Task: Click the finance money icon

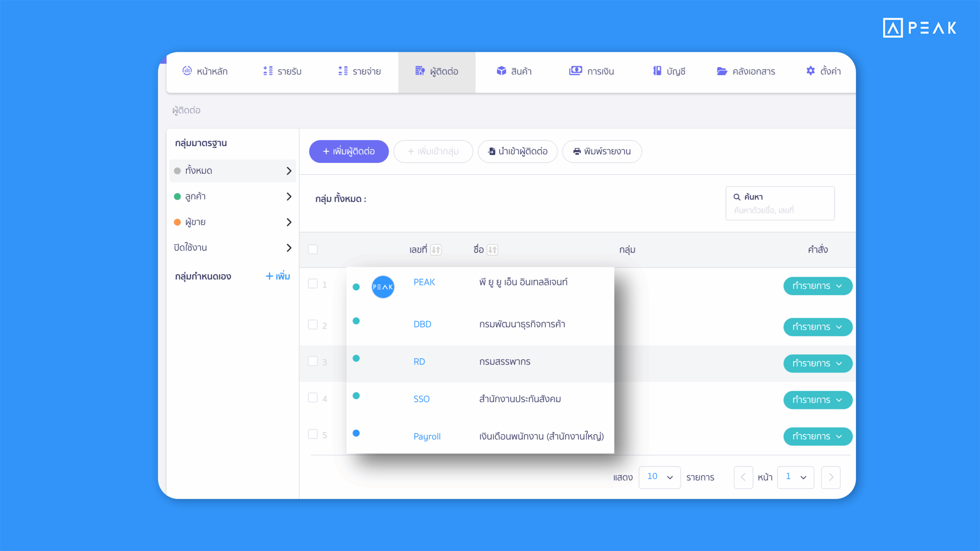Action: coord(575,71)
